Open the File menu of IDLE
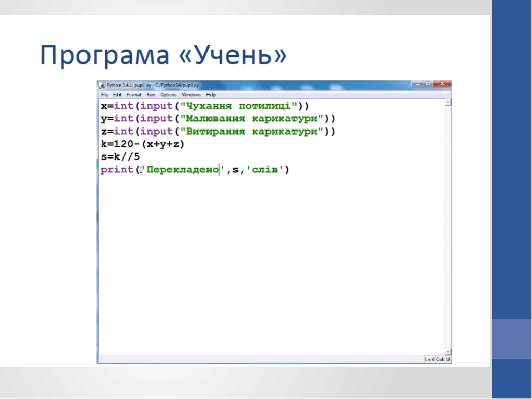 pos(104,94)
